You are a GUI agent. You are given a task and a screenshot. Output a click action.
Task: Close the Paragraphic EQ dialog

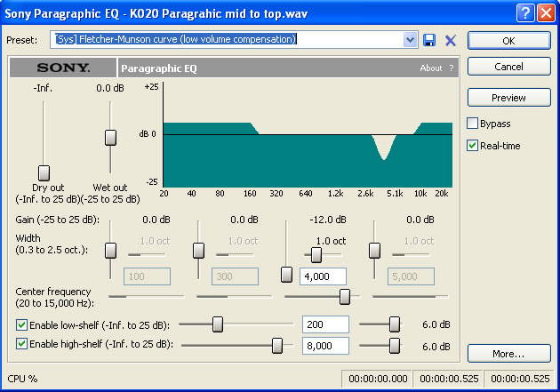547,13
